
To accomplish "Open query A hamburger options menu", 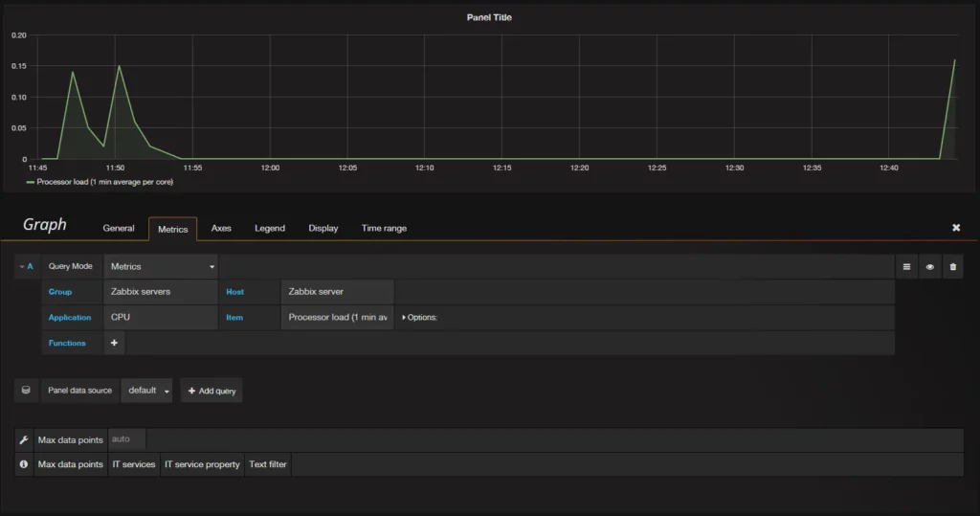I will point(906,267).
